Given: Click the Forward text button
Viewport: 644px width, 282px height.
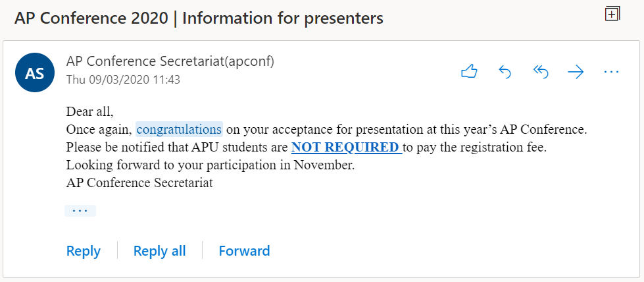Looking at the screenshot, I should [x=244, y=251].
